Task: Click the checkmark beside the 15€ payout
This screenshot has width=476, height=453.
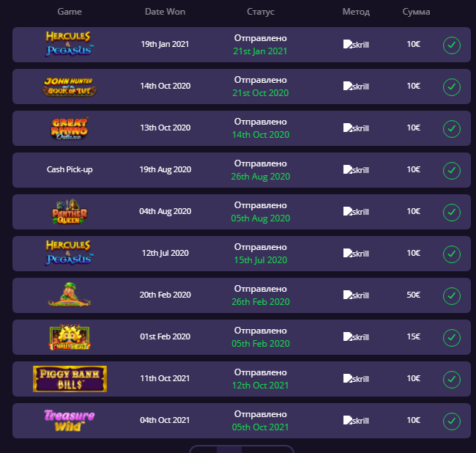Action: click(452, 337)
